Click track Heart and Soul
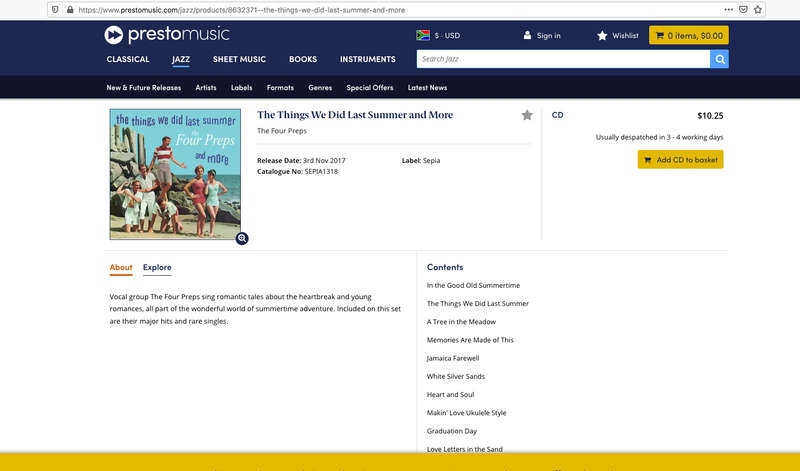Image resolution: width=800 pixels, height=471 pixels. [x=451, y=395]
